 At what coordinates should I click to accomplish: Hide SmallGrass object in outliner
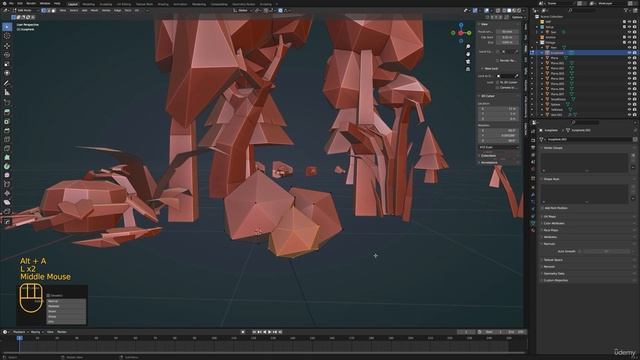click(629, 99)
